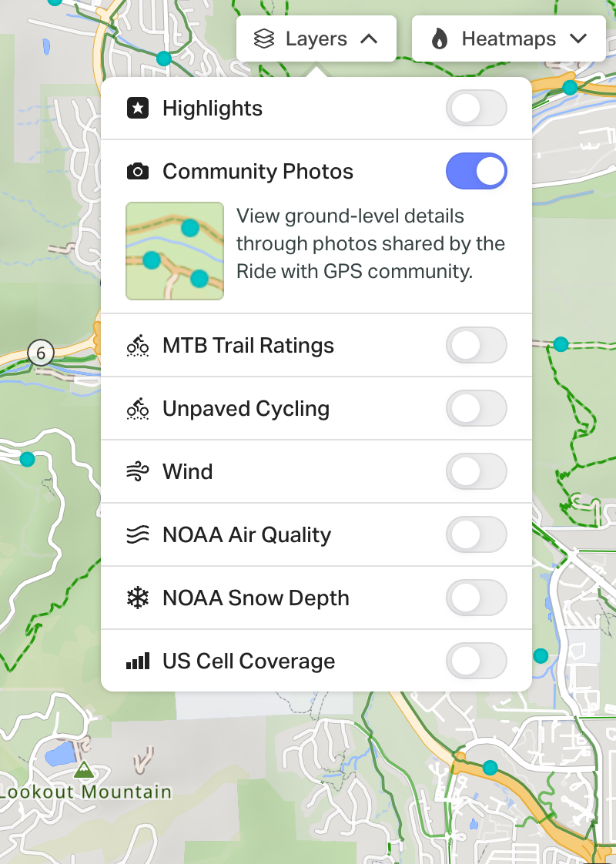Screen dimensions: 616x864
Task: Enable the Highlights toggle
Action: pos(477,108)
